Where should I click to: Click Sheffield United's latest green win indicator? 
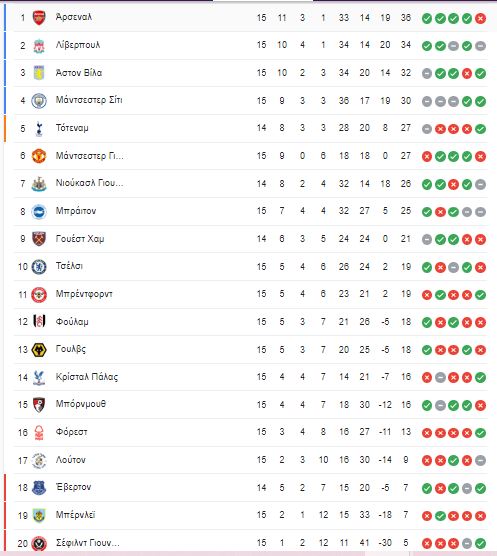(480, 543)
